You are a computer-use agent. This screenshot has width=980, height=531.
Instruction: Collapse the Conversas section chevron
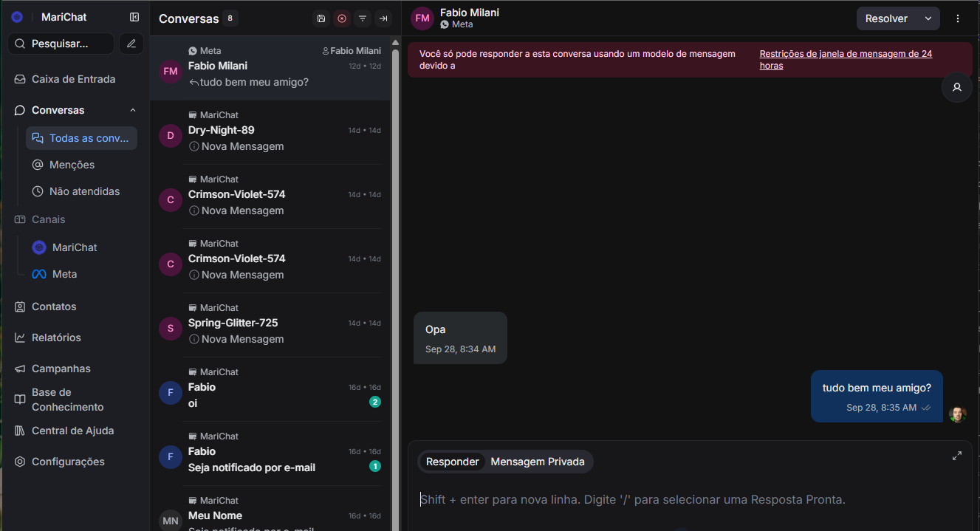point(133,110)
